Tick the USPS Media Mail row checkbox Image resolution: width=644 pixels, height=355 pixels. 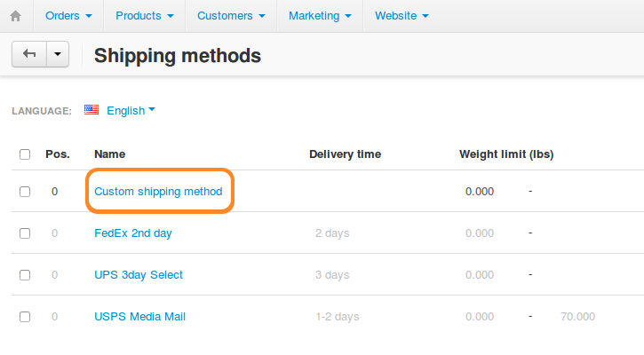[25, 317]
